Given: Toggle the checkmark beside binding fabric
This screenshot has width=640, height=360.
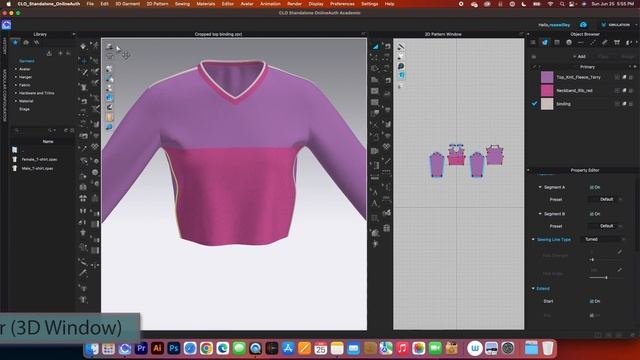Looking at the screenshot, I should pos(534,104).
